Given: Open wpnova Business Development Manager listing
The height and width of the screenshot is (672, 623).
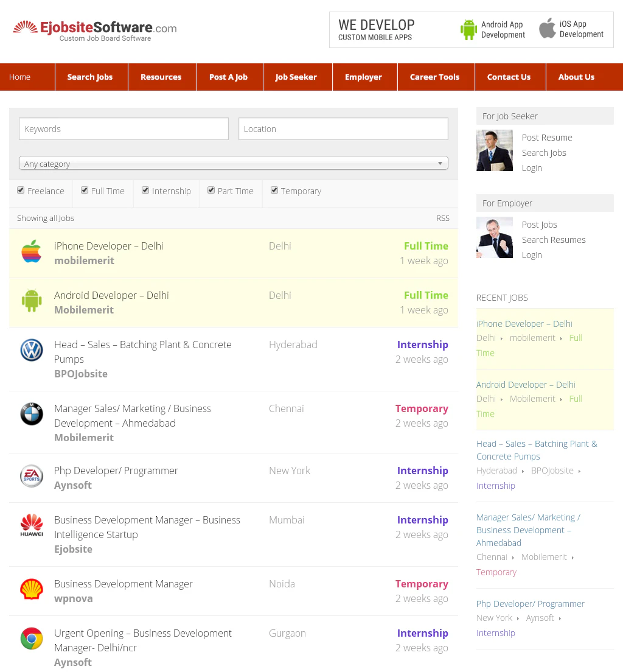Looking at the screenshot, I should [234, 591].
